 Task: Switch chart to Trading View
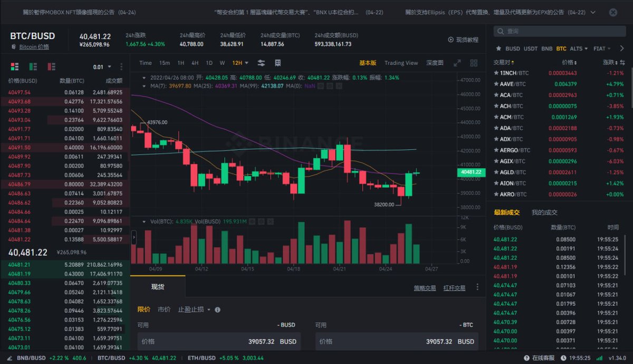click(x=401, y=63)
